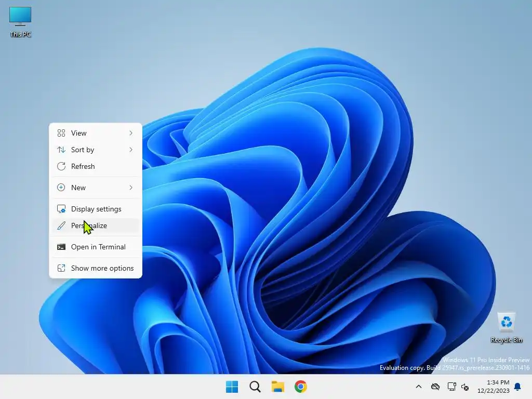Open taskbar Search magnifier
This screenshot has width=532, height=399.
[255, 387]
